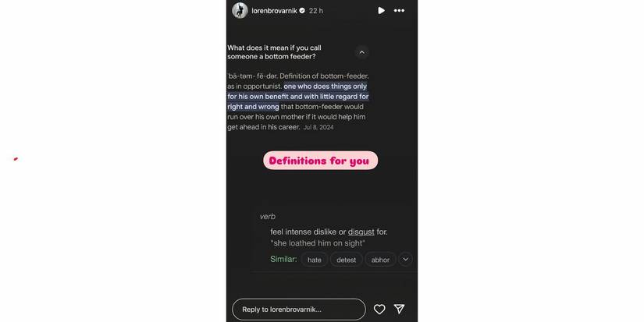Image resolution: width=644 pixels, height=322 pixels.
Task: Expand more similar words with down chevron
Action: (x=405, y=260)
